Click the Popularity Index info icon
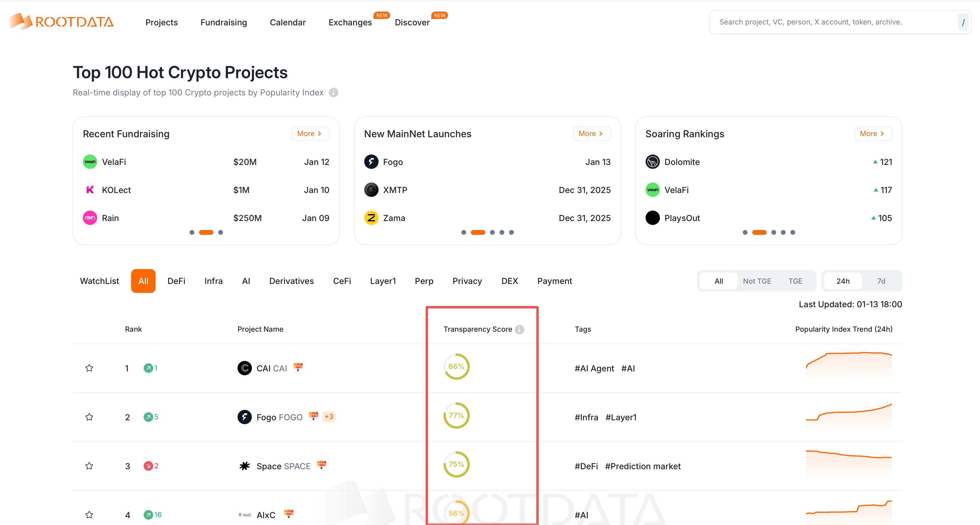The image size is (980, 525). 333,92
